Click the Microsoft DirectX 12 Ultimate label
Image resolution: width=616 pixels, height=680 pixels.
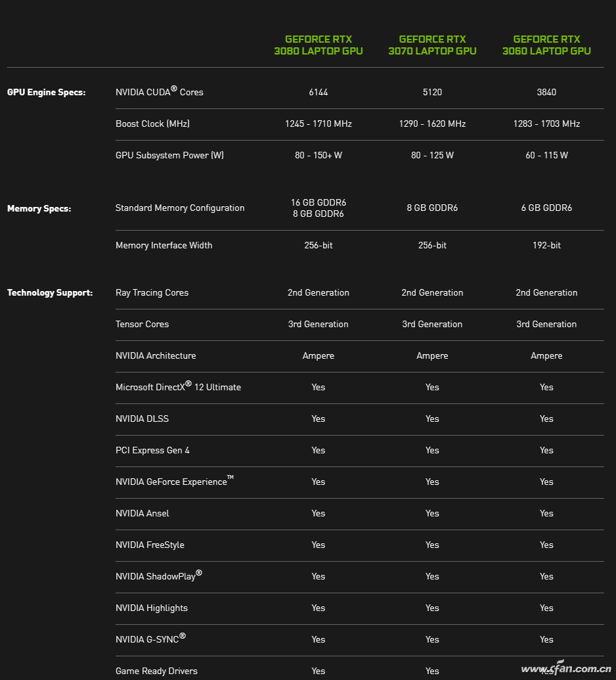178,386
